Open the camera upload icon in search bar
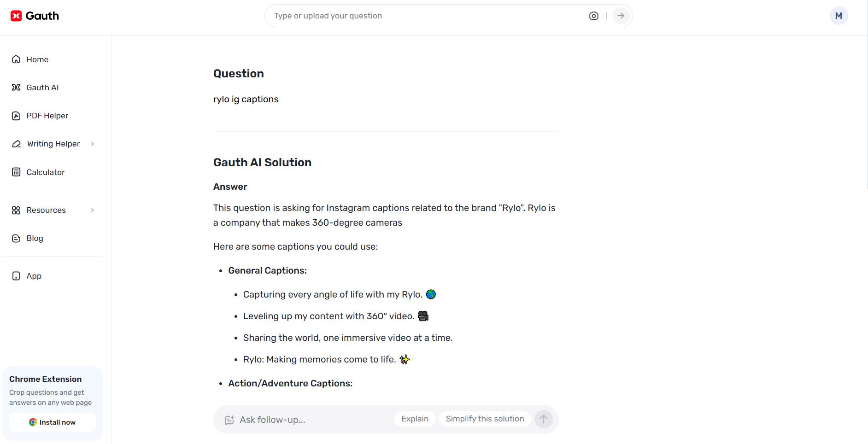The image size is (868, 444). (x=594, y=15)
